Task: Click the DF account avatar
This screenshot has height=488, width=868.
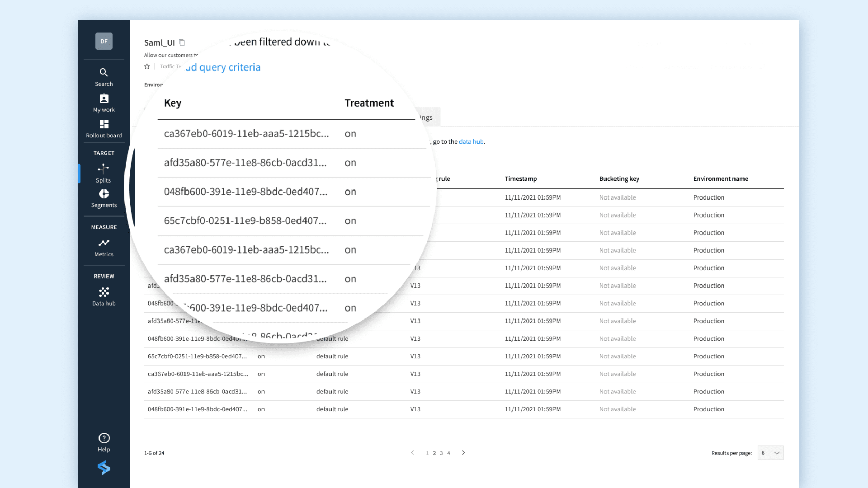Action: point(104,41)
